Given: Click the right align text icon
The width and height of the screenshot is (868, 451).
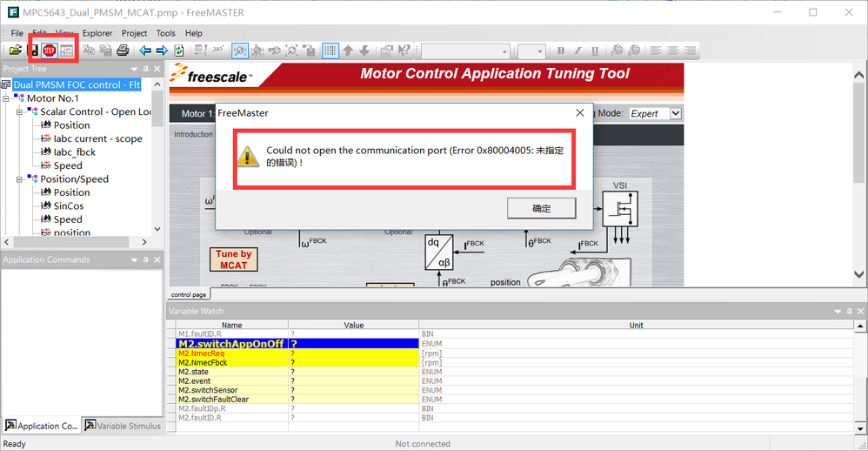Looking at the screenshot, I should coord(690,50).
